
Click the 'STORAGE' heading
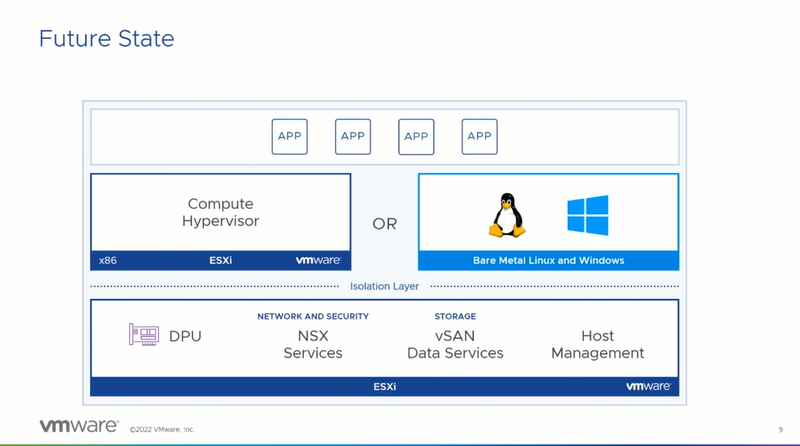pos(455,316)
